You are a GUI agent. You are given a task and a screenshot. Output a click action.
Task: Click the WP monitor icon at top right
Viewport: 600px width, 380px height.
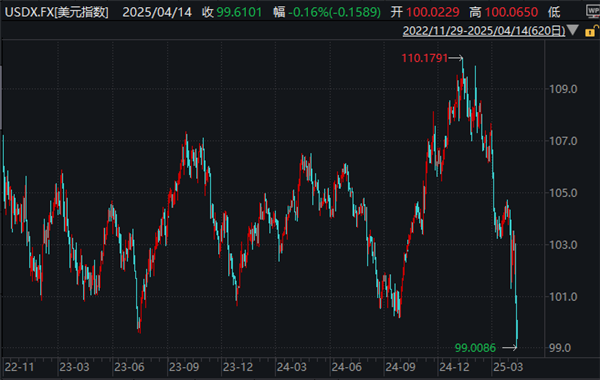tap(593, 11)
